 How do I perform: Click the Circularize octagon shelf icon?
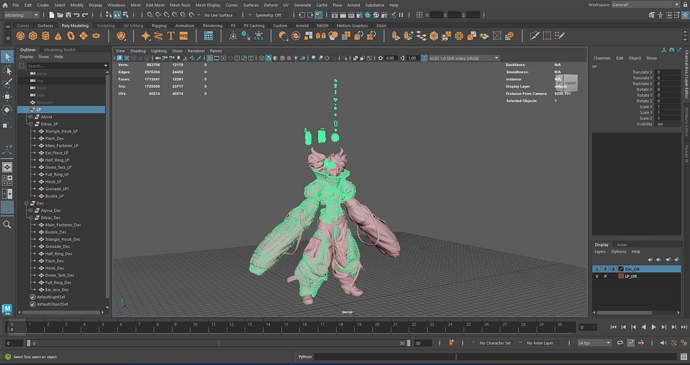tap(459, 36)
